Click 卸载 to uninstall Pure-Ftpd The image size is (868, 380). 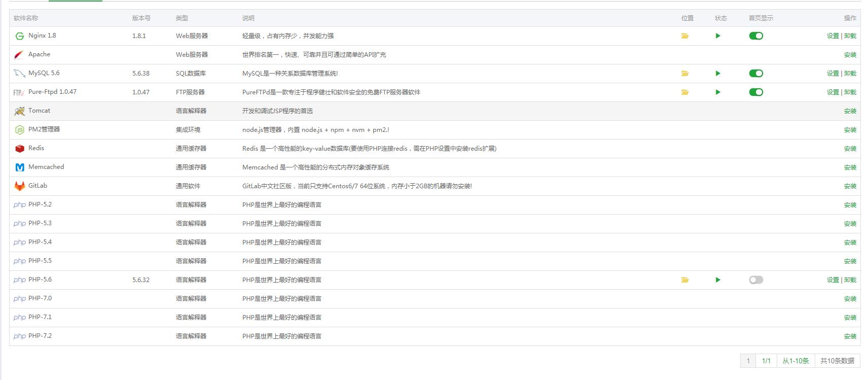850,92
